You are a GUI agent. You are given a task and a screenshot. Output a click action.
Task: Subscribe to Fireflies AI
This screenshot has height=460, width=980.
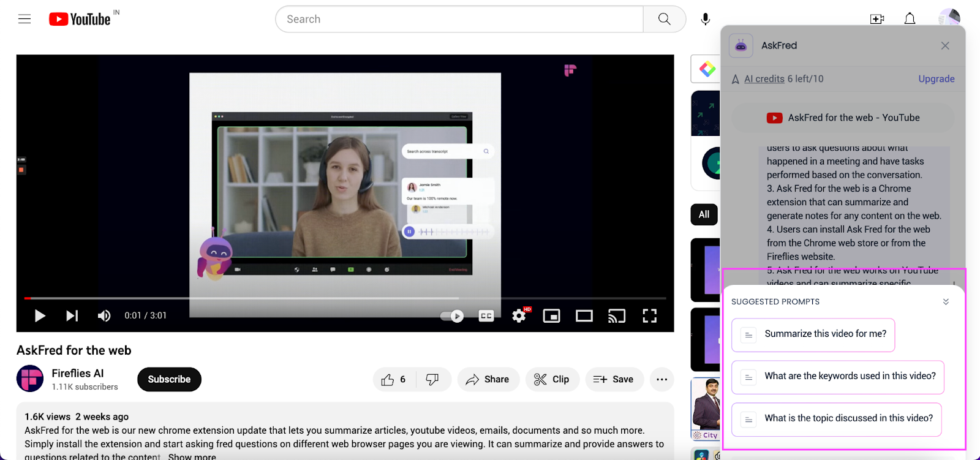(169, 379)
